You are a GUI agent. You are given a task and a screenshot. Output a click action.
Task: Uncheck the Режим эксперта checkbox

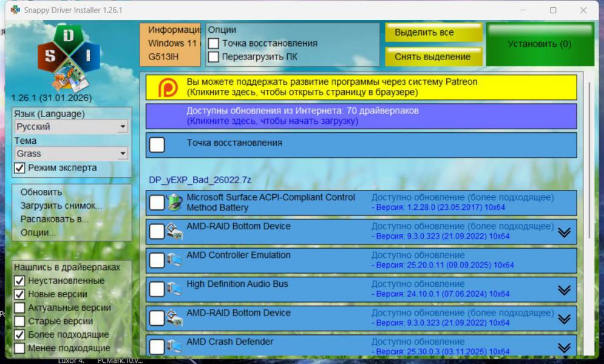click(x=20, y=168)
